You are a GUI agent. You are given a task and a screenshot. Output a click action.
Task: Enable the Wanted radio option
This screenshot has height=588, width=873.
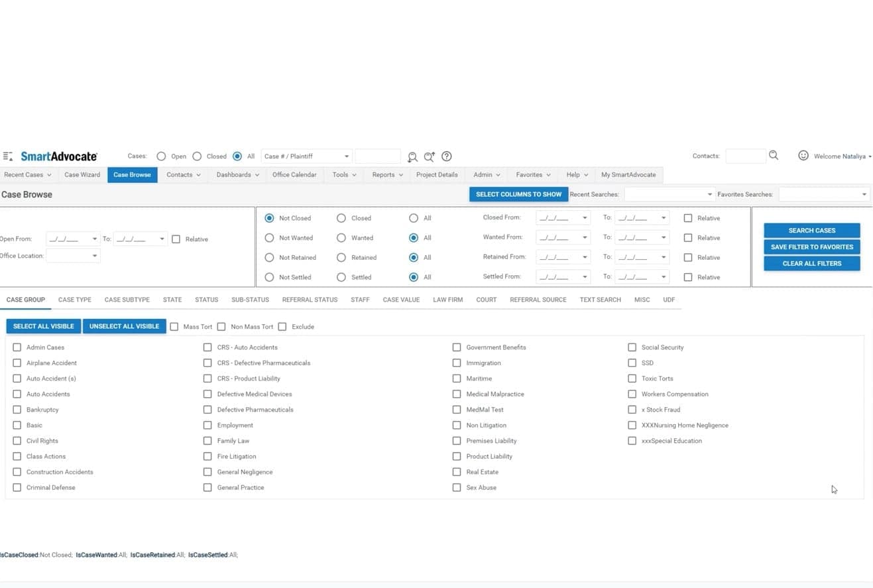click(341, 237)
